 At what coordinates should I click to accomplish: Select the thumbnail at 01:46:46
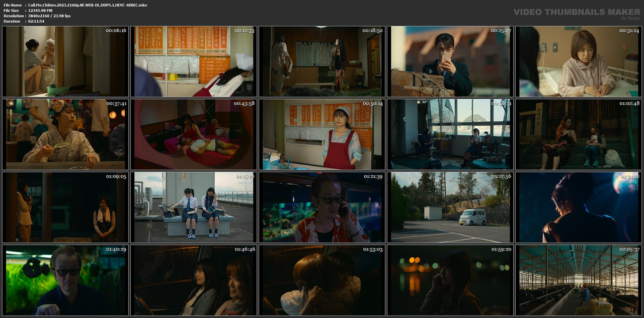(x=194, y=280)
